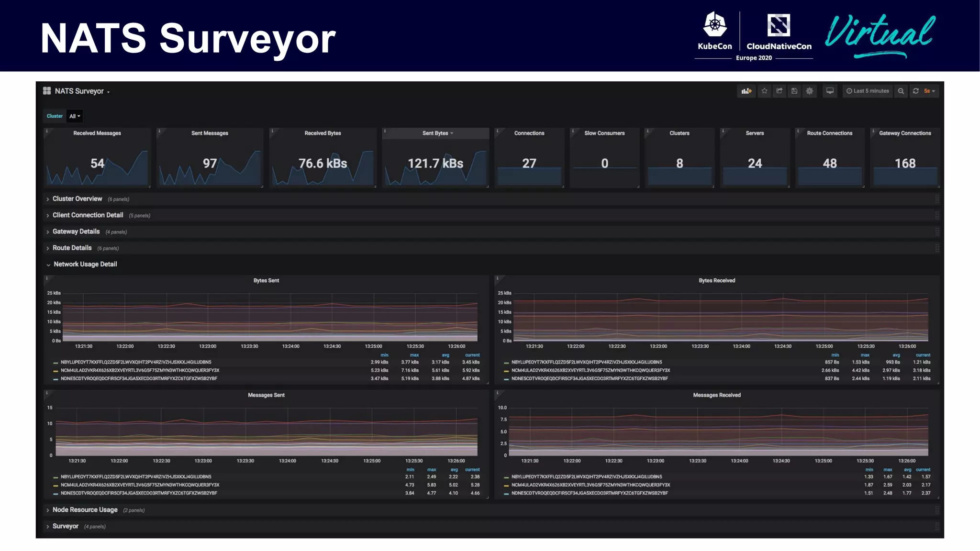
Task: Click the 121.7 kBs Sent Bytes value
Action: tap(435, 164)
